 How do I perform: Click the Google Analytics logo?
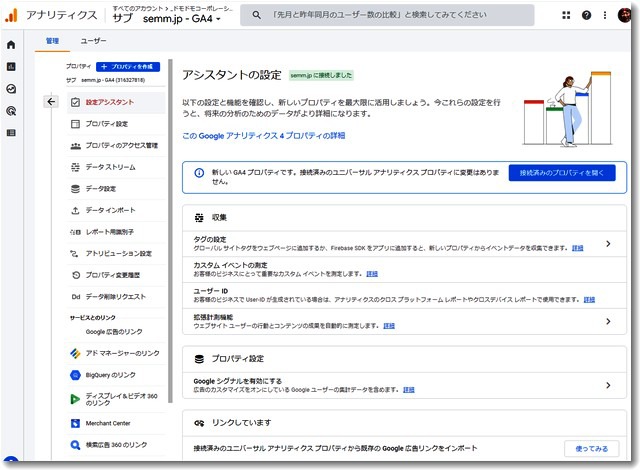(11, 15)
